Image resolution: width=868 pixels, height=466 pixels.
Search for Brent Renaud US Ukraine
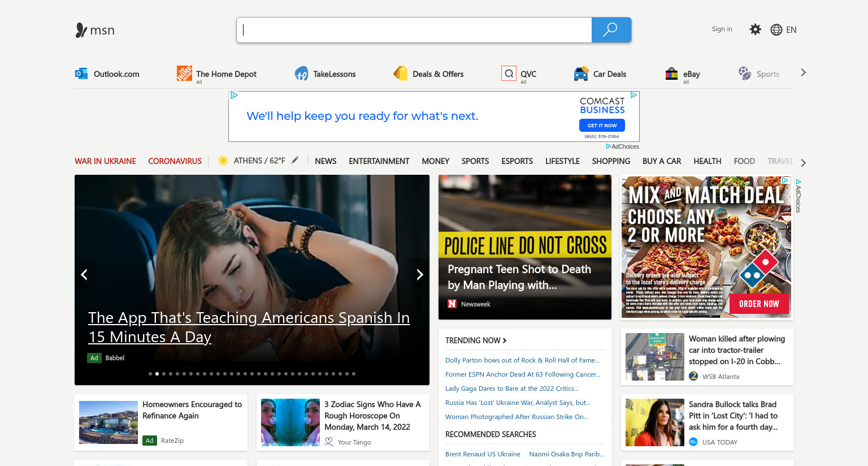click(x=483, y=454)
